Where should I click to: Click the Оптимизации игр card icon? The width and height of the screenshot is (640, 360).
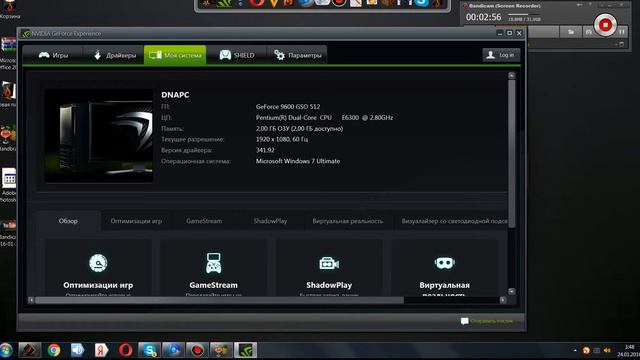tap(98, 263)
